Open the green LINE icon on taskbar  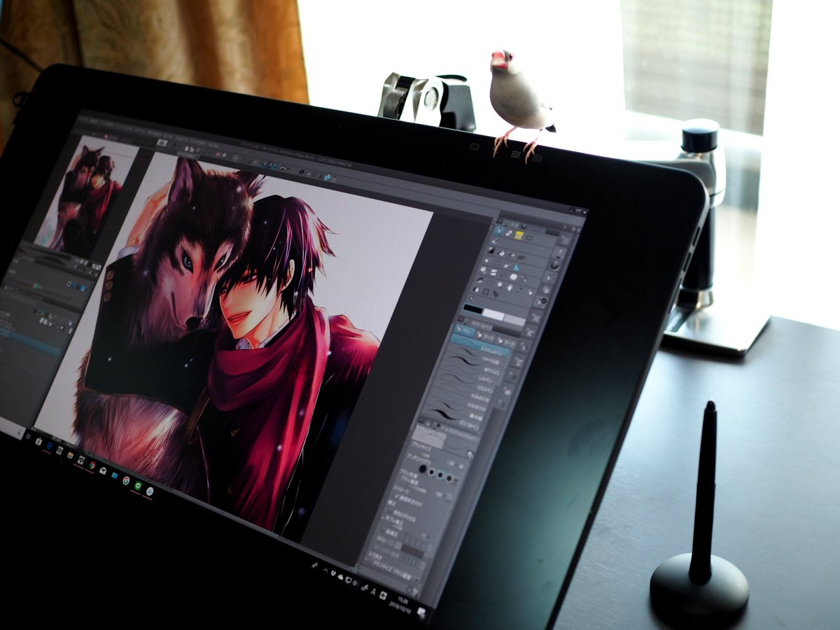138,486
